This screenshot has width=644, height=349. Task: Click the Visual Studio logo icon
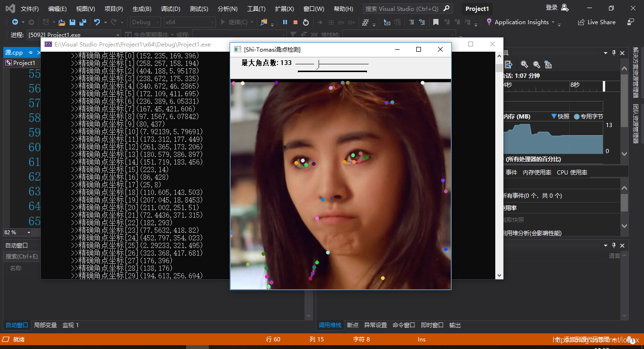click(10, 8)
